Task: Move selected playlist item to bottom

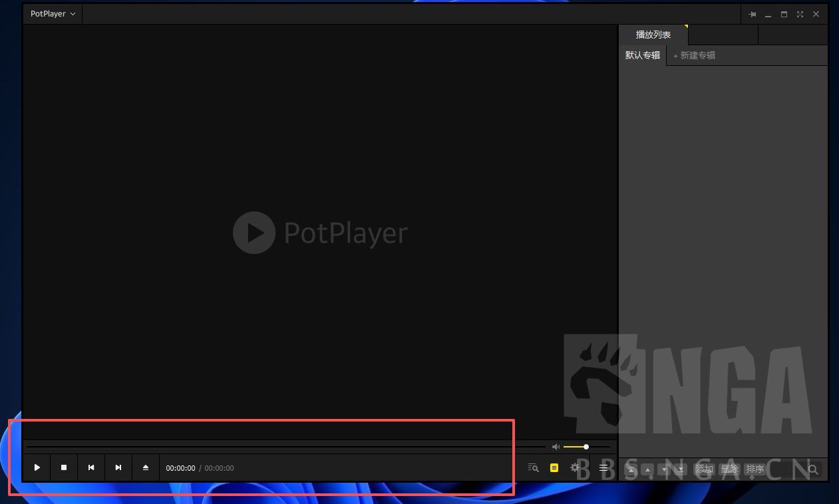Action: pyautogui.click(x=680, y=469)
